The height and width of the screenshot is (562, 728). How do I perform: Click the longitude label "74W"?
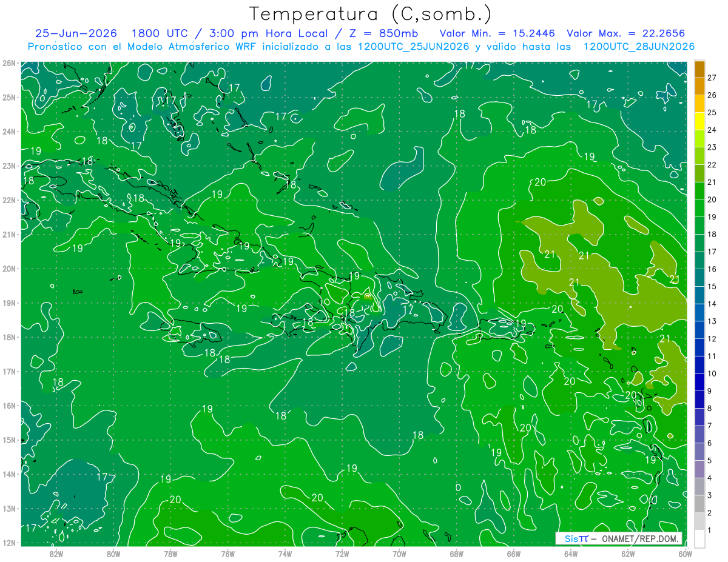[x=285, y=552]
